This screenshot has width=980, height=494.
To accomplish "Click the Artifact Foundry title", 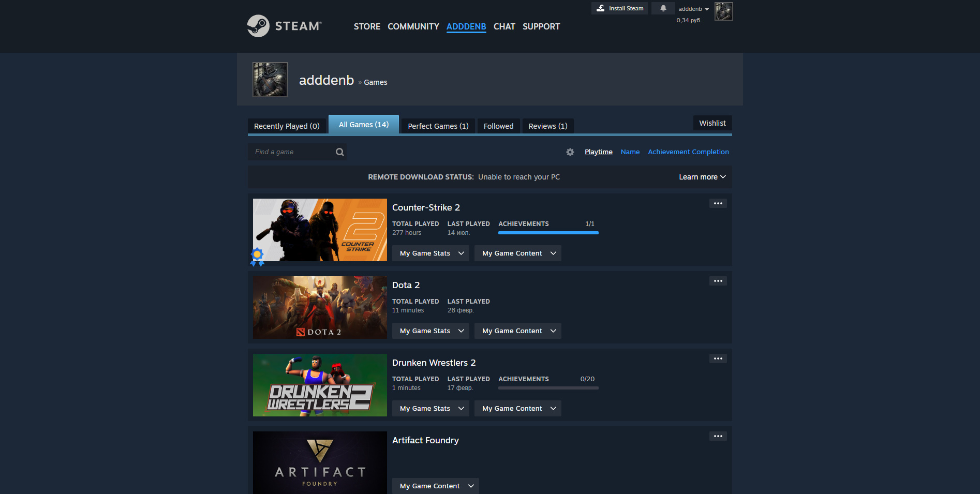I will click(425, 440).
